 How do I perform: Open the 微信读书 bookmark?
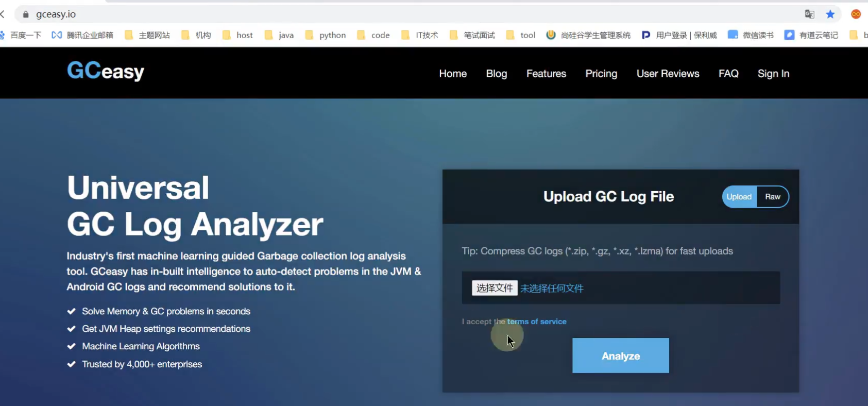click(x=751, y=35)
